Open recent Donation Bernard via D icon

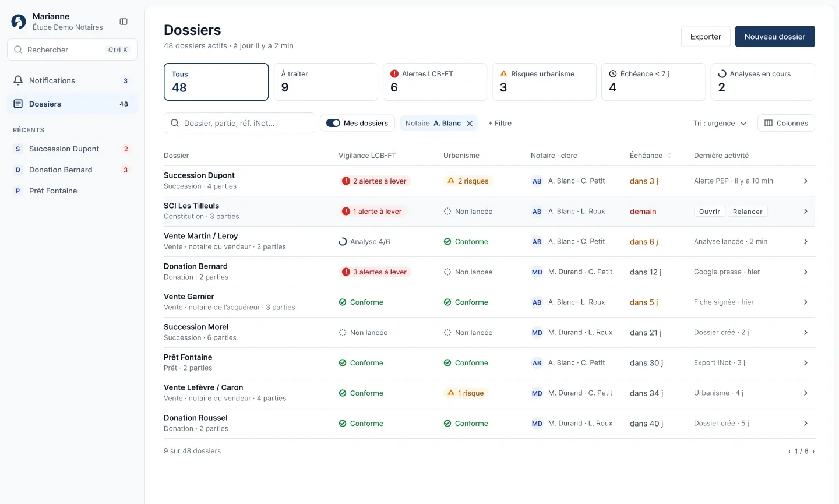tap(18, 170)
